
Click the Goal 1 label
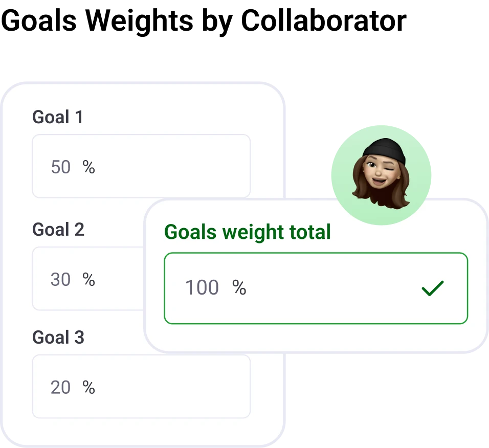tap(57, 117)
